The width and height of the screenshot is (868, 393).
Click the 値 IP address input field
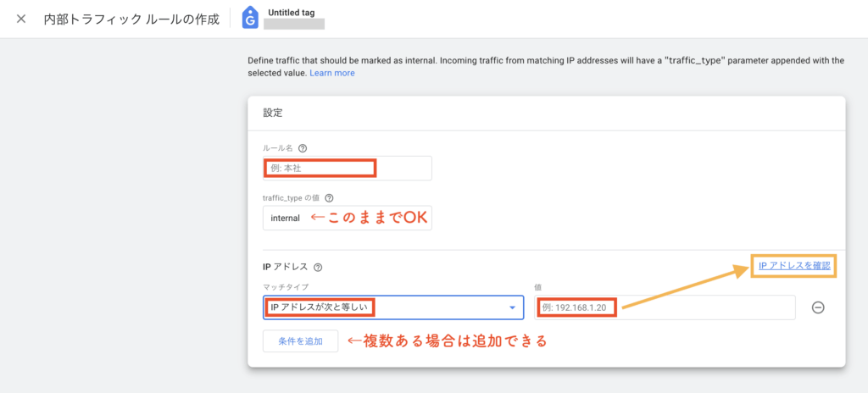[665, 307]
